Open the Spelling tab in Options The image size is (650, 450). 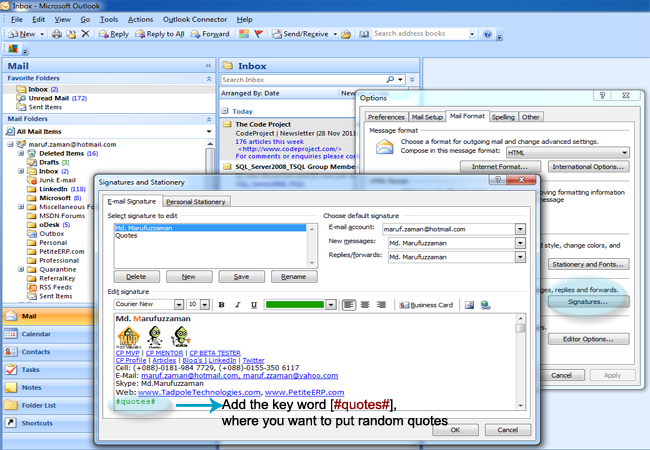[x=503, y=117]
